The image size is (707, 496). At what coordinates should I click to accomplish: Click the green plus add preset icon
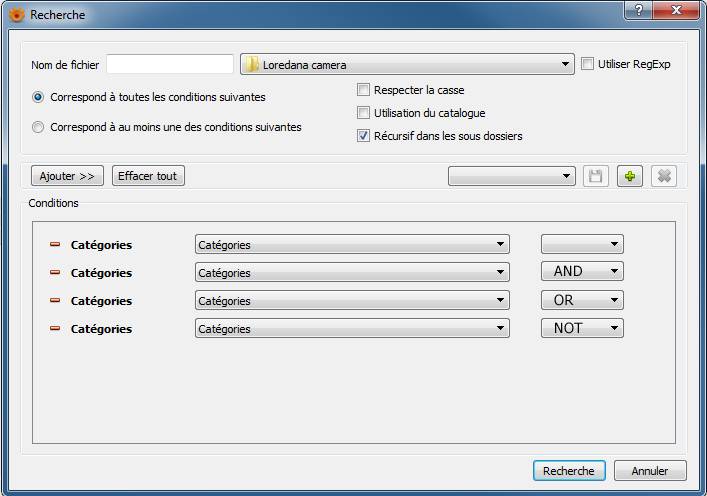pos(629,177)
